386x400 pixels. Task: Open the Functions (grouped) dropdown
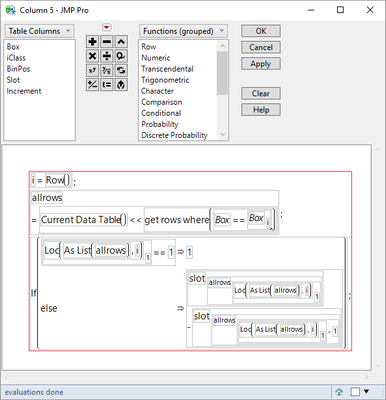[x=183, y=31]
